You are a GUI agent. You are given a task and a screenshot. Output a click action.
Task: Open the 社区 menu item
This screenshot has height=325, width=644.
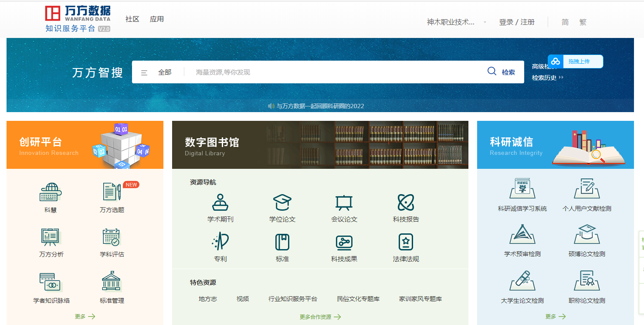coord(132,19)
